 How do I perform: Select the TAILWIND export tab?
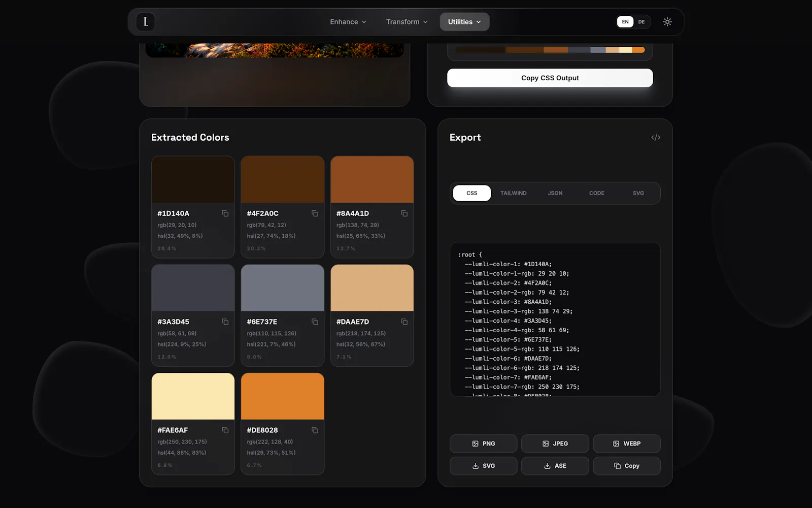pos(514,193)
